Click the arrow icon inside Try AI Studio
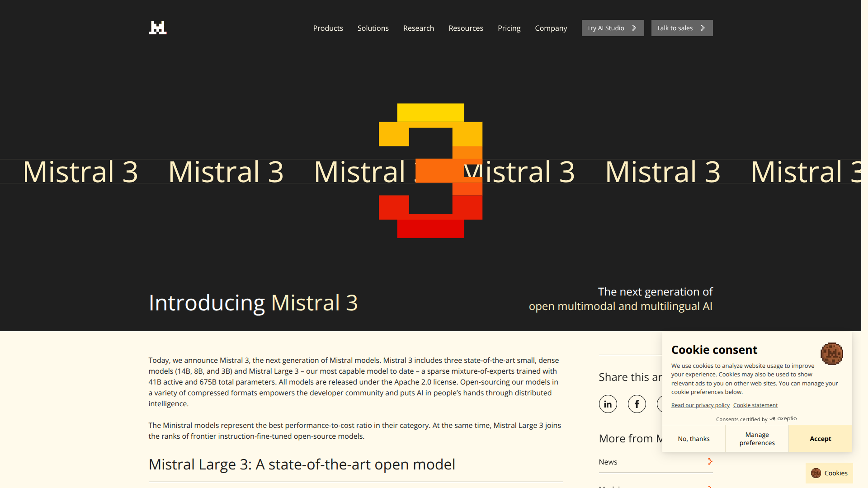868x488 pixels. pos(635,28)
